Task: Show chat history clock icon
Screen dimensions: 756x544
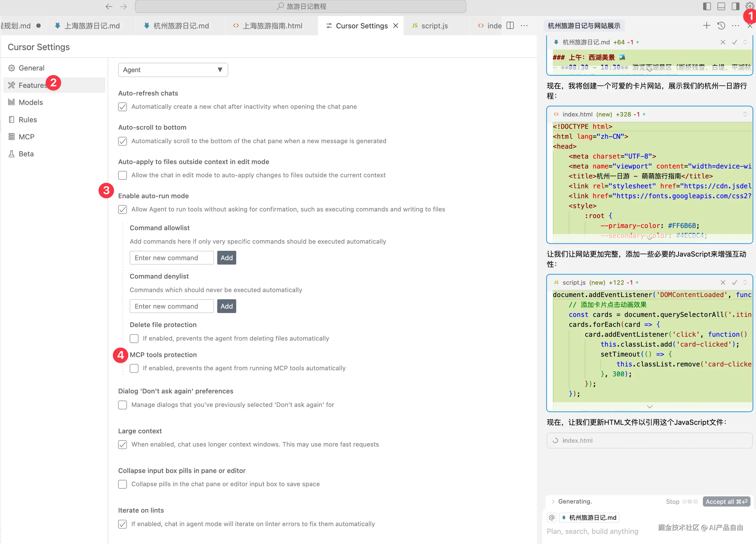Action: coord(721,26)
